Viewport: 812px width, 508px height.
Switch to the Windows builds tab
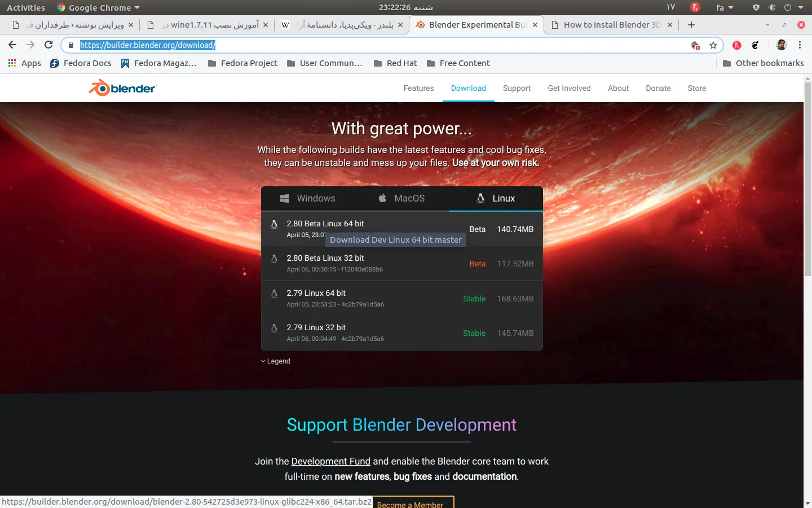point(308,198)
